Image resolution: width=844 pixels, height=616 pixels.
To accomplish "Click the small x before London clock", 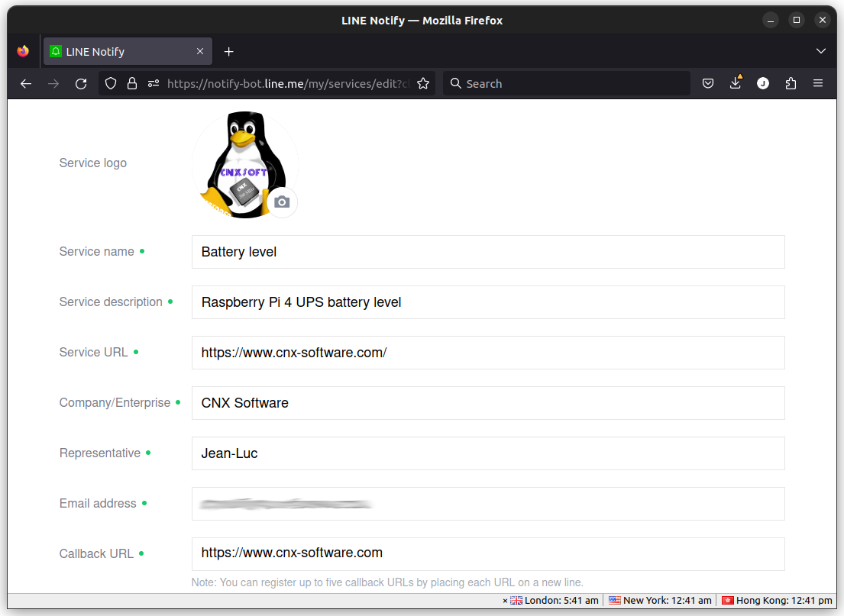I will click(x=505, y=601).
